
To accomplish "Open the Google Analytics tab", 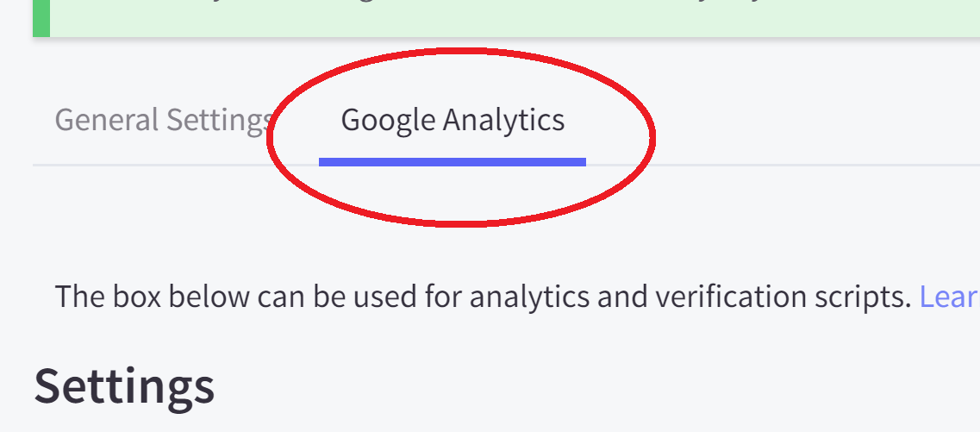I will 453,120.
